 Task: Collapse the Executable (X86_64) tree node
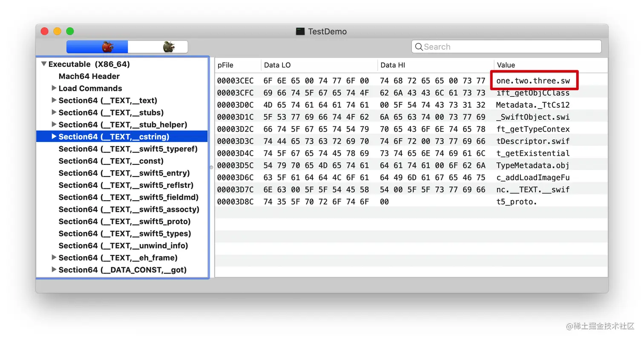click(x=43, y=64)
